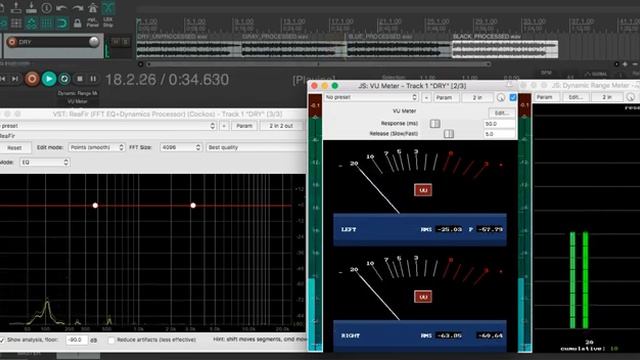The image size is (640, 360).
Task: Adjust the DRY track volume knob
Action: pyautogui.click(x=93, y=42)
